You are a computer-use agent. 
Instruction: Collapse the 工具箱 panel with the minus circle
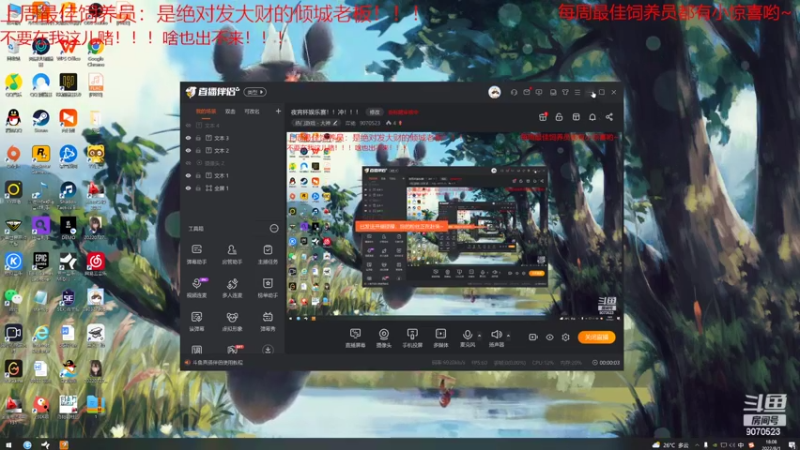(x=274, y=229)
